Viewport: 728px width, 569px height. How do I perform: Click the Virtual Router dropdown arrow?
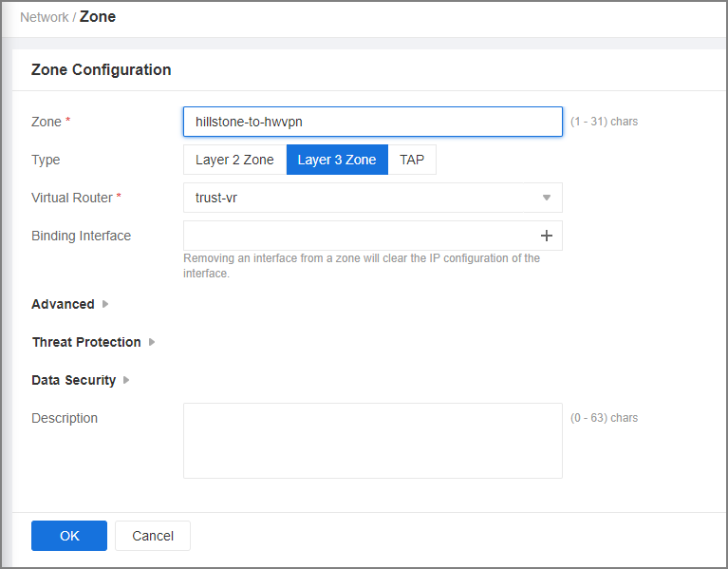(x=547, y=198)
